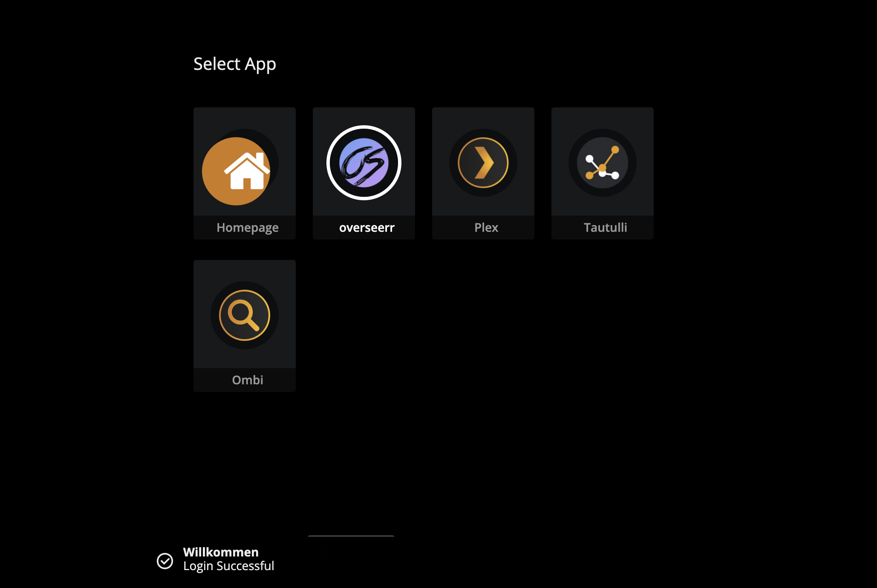877x588 pixels.
Task: Click the gray bar above the notification
Action: 351,536
